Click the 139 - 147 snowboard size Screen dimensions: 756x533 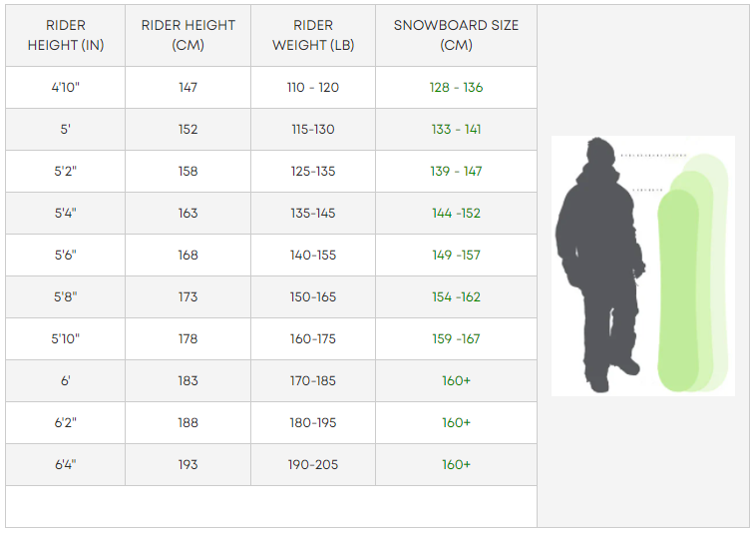pos(456,172)
